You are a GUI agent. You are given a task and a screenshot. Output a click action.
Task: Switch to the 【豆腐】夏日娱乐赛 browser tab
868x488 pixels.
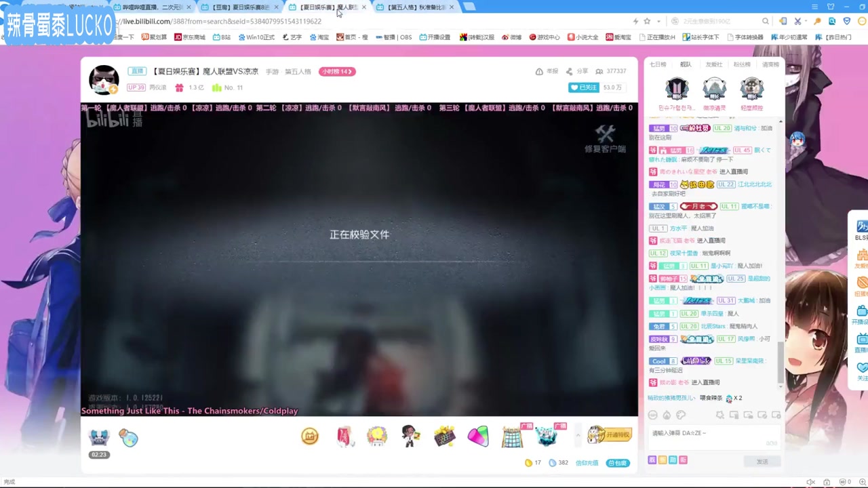point(240,7)
